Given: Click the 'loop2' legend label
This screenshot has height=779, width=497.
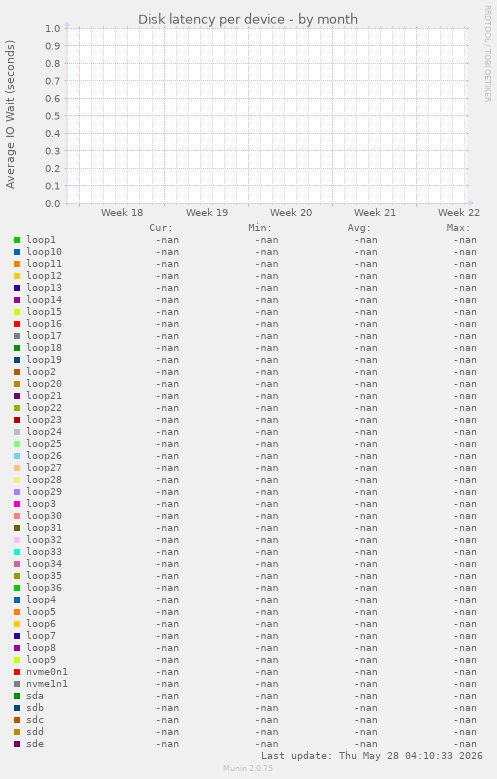Looking at the screenshot, I should click(x=41, y=372).
